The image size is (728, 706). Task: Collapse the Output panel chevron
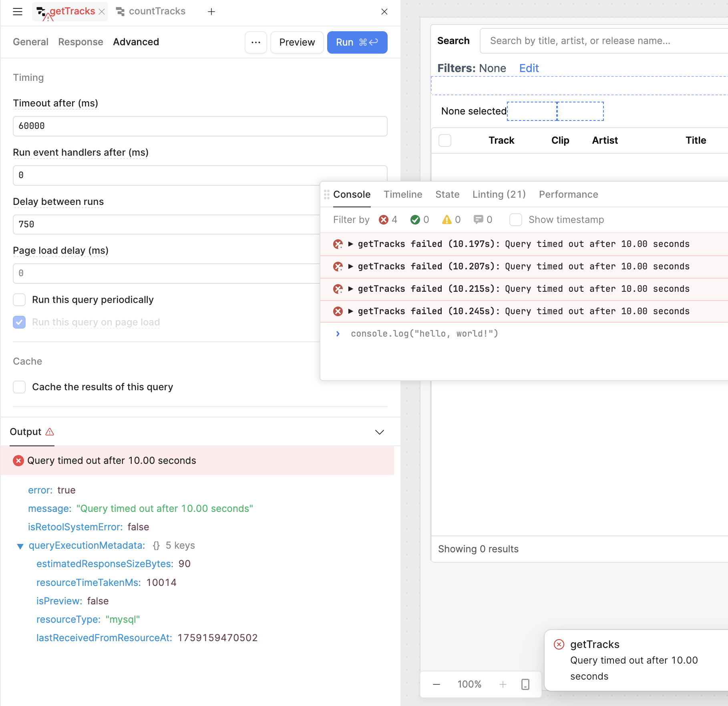point(379,432)
